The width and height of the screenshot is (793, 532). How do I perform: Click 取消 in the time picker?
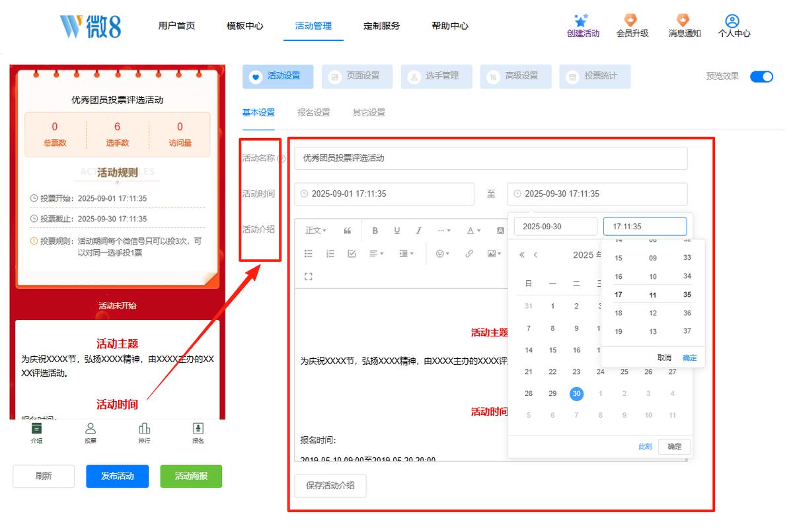tap(664, 358)
